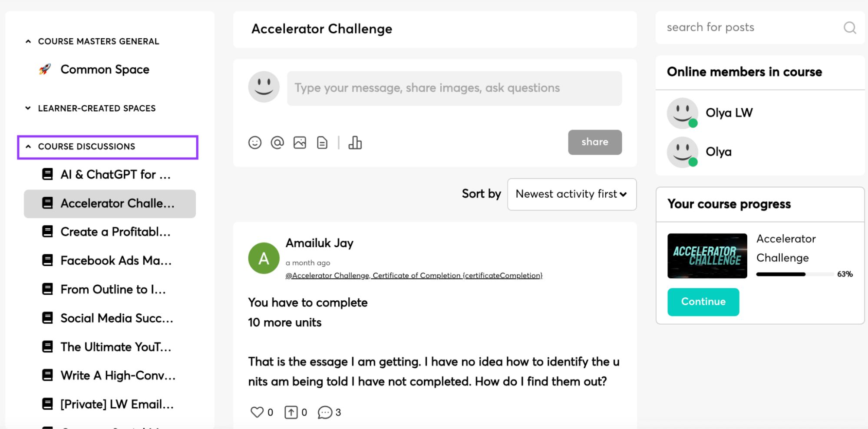This screenshot has width=868, height=429.
Task: Open the Common Space rocket channel
Action: [x=105, y=69]
